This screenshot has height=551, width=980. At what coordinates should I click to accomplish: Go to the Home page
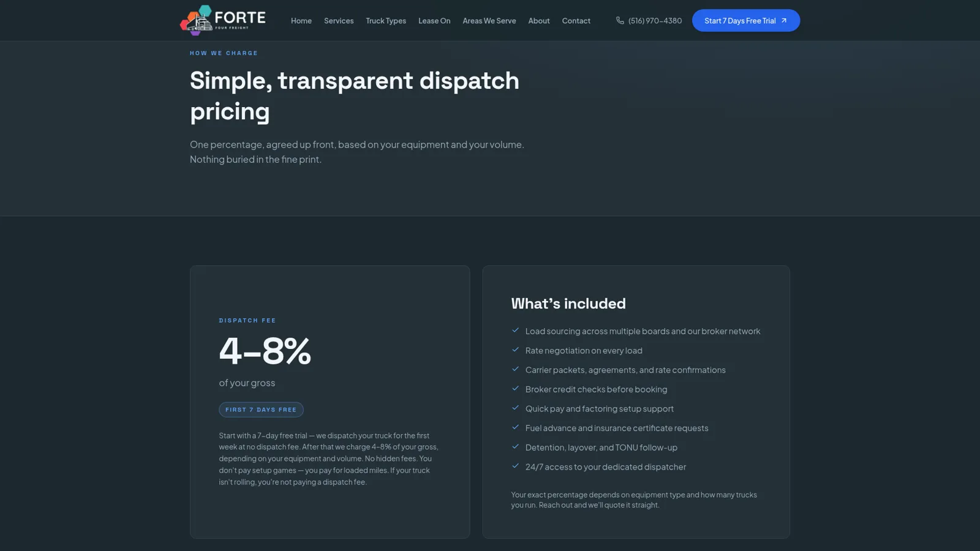[301, 21]
